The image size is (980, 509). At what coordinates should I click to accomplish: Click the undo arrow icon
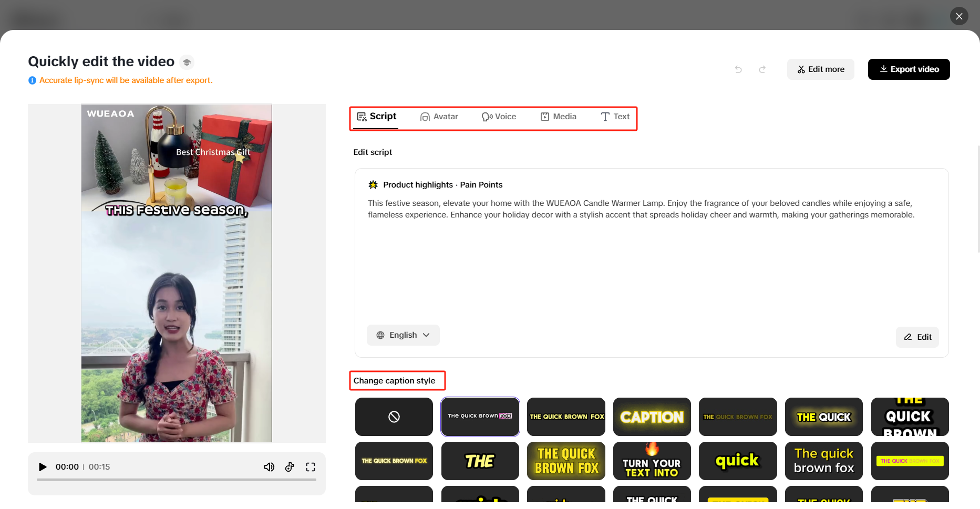738,69
